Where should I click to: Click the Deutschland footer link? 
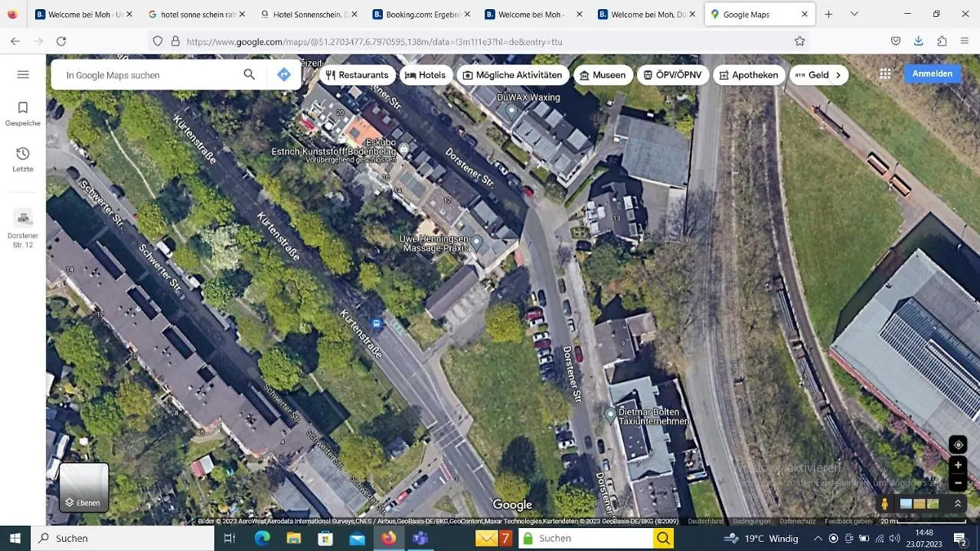[x=705, y=521]
